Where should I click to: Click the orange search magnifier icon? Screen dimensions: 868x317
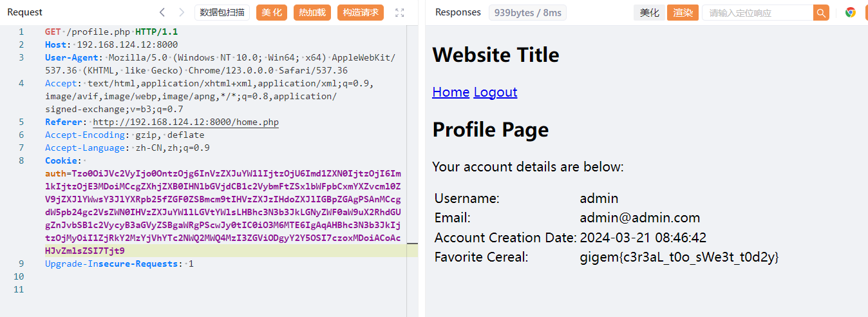(821, 13)
